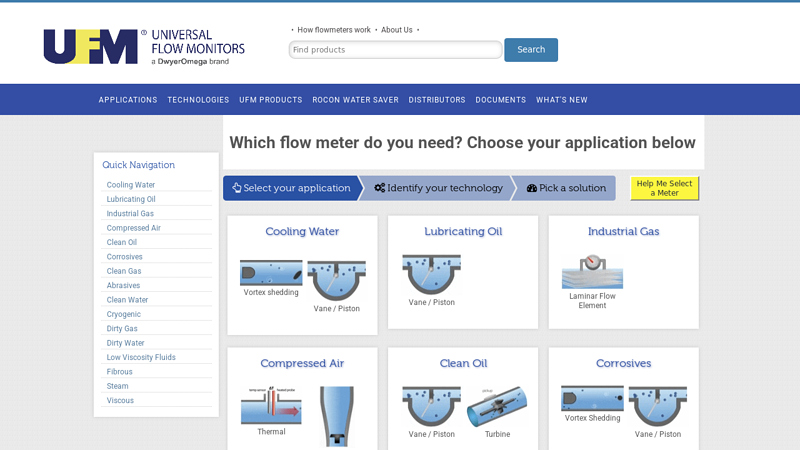Open the About Us link
800x450 pixels.
397,30
